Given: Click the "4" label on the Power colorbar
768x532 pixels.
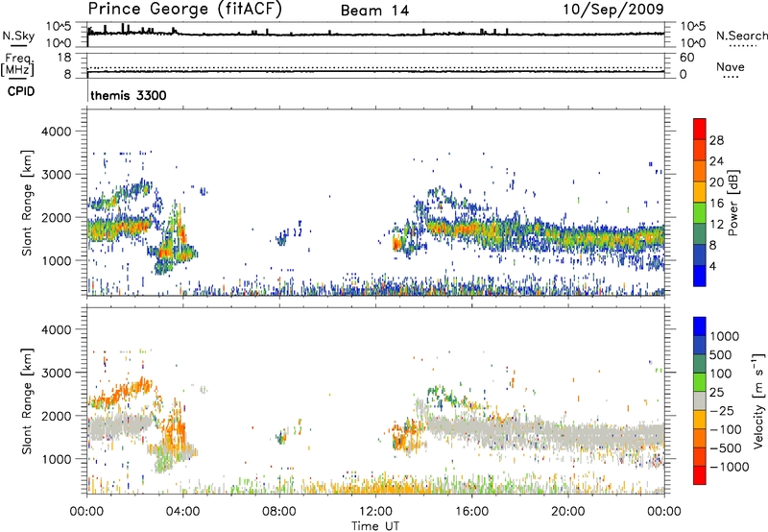Looking at the screenshot, I should pos(712,267).
